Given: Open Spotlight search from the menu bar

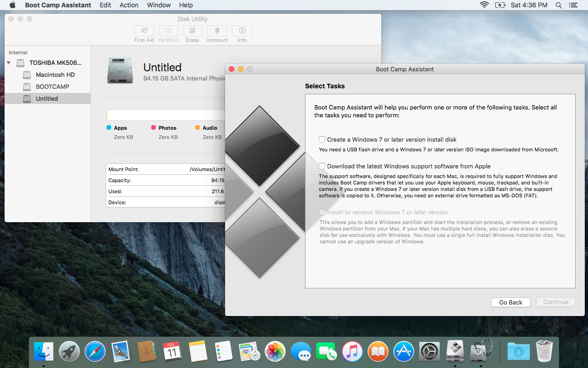Looking at the screenshot, I should 558,5.
